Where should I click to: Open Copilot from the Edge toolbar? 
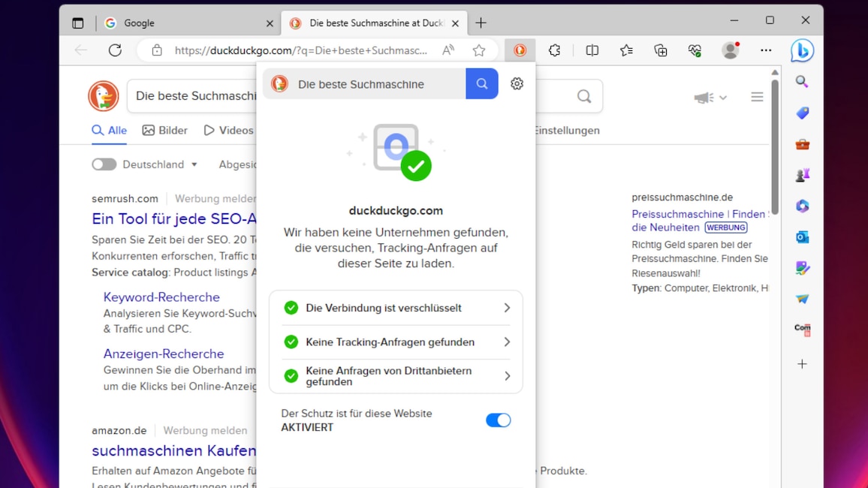[802, 50]
